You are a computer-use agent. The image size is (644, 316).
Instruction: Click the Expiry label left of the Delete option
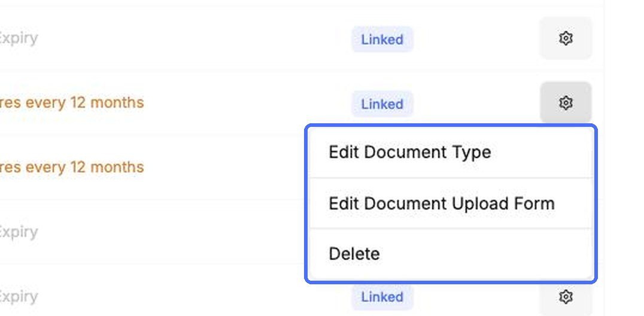click(x=19, y=232)
